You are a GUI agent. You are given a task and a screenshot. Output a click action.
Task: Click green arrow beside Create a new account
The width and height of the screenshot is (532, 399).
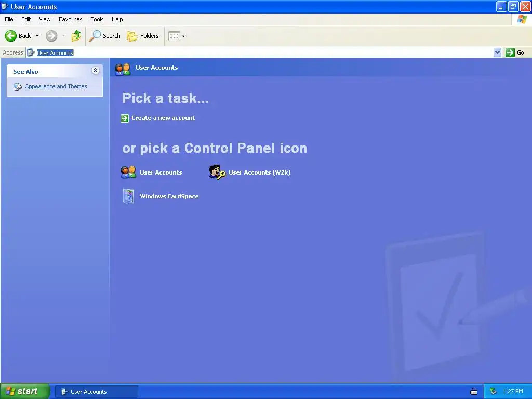click(x=125, y=118)
